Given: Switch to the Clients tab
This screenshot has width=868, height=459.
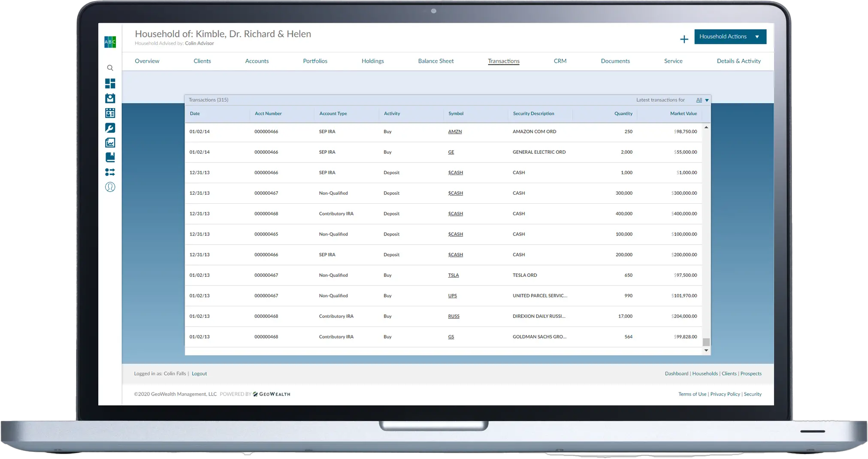Looking at the screenshot, I should click(x=202, y=61).
